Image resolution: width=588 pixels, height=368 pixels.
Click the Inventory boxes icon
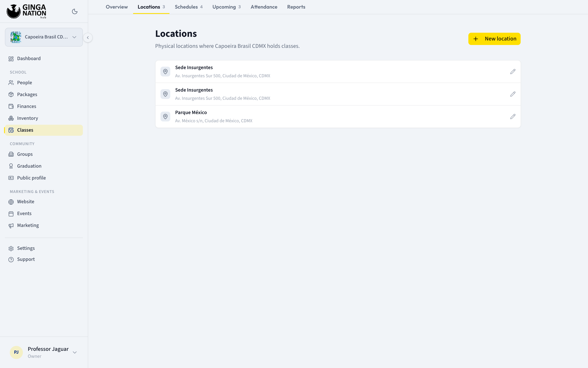11,118
